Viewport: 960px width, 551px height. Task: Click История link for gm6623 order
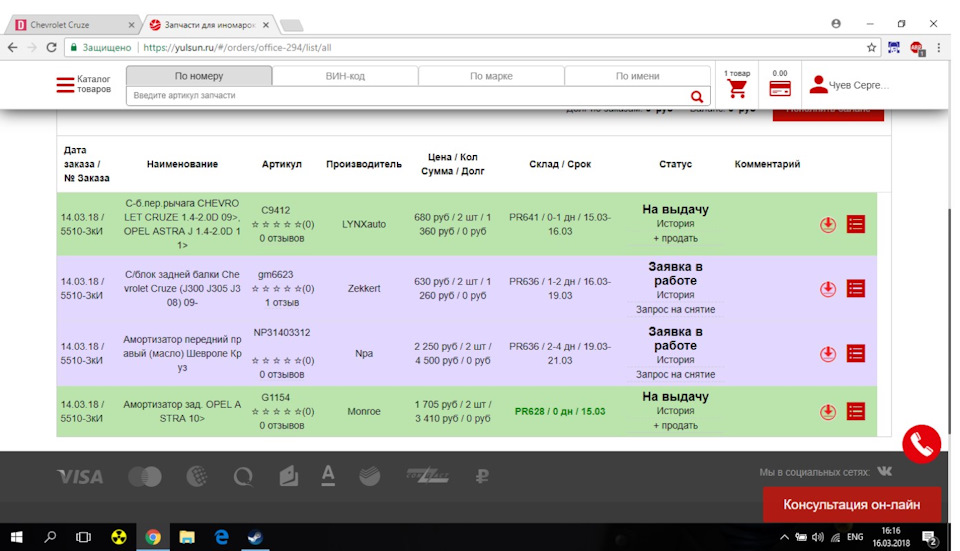(675, 295)
